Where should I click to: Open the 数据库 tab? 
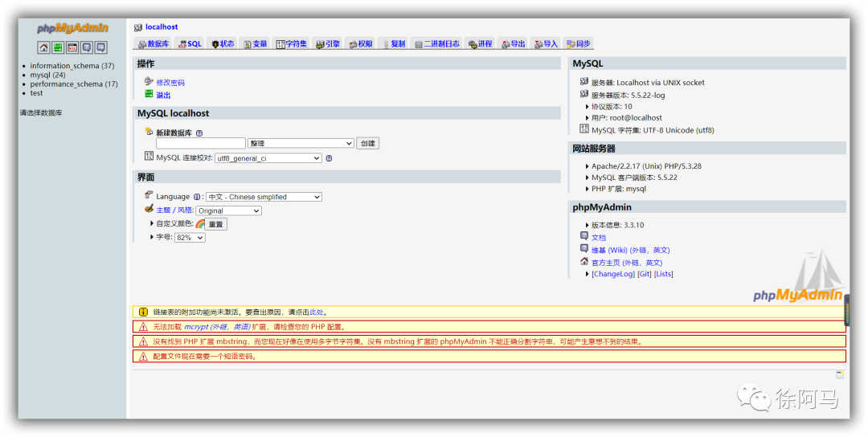pos(154,43)
